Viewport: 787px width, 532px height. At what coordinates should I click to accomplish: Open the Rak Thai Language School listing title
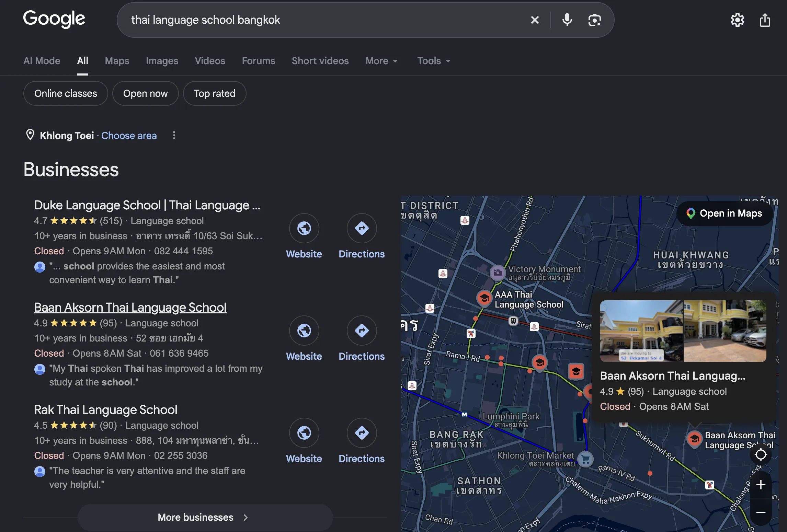pyautogui.click(x=106, y=410)
